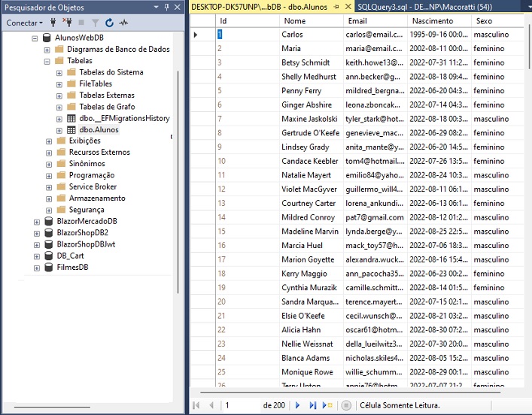
Task: Click the 'Betsy Schmidt' name cell
Action: [x=312, y=62]
